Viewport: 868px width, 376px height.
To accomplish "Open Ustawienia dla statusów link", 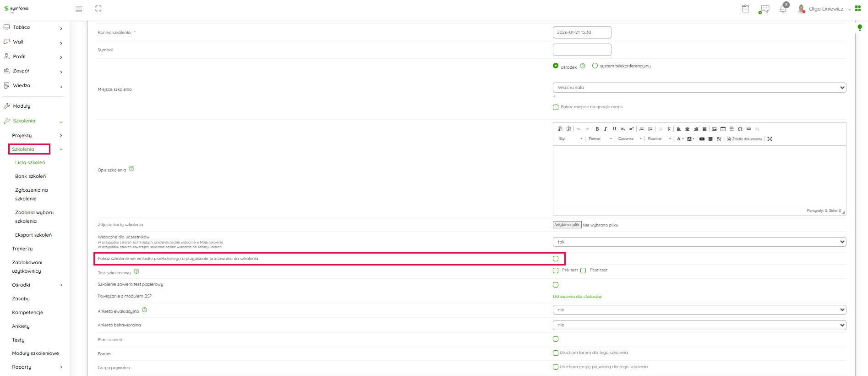I will pos(577,297).
